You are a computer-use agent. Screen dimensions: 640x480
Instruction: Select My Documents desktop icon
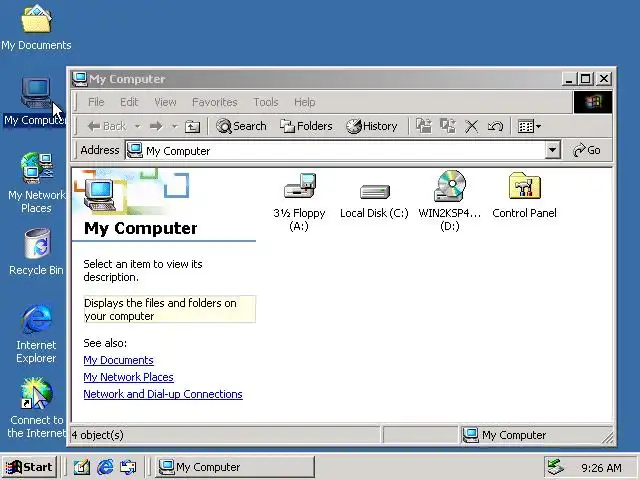coord(36,28)
